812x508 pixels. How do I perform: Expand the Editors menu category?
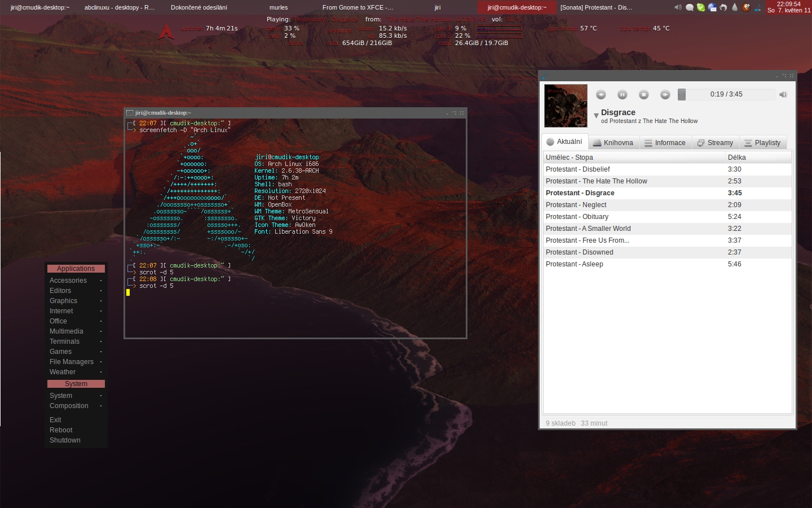[76, 291]
